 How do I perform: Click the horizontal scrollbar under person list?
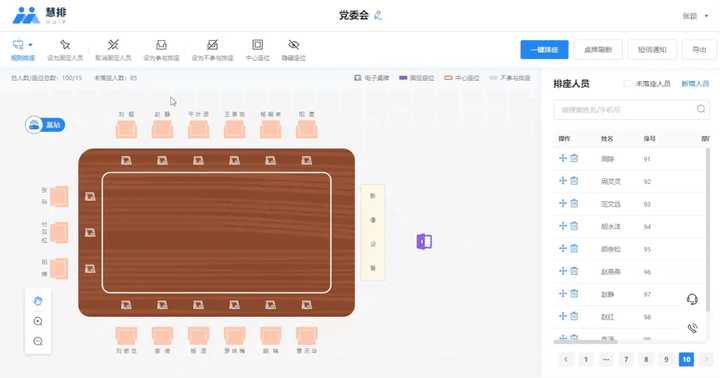click(x=585, y=341)
